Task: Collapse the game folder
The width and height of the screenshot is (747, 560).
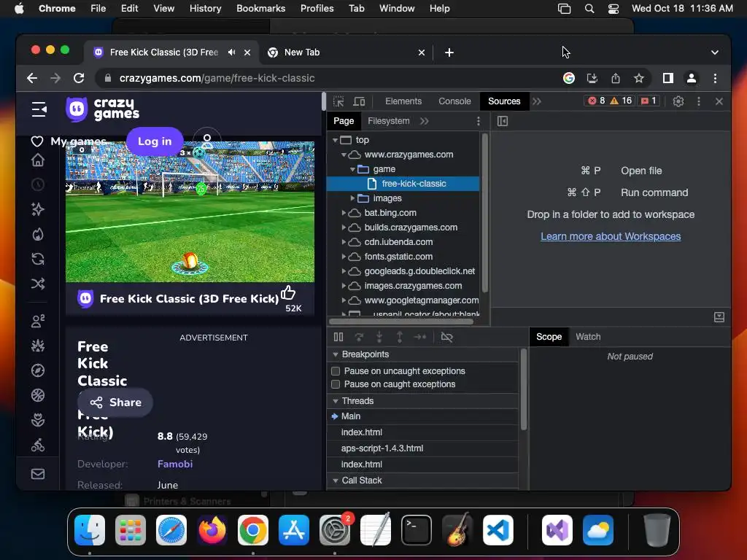Action: pos(352,169)
